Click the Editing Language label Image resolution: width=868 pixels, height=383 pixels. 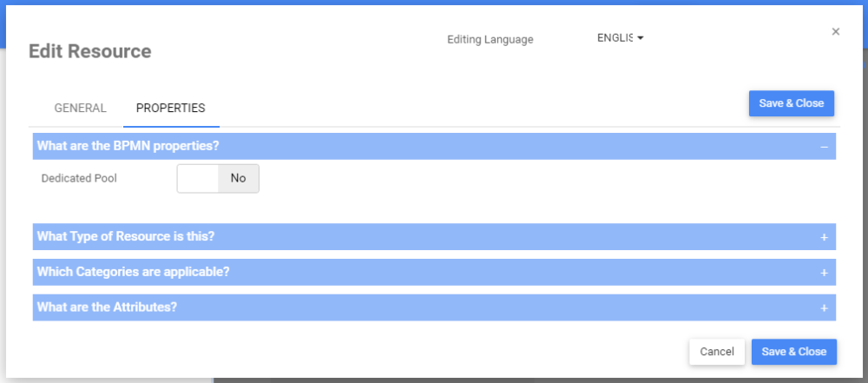[x=490, y=39]
